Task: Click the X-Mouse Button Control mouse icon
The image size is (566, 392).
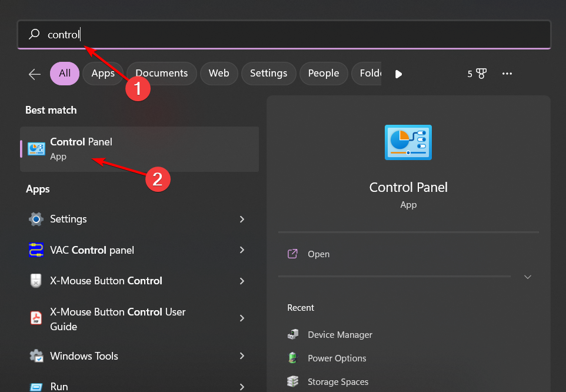Action: [36, 281]
